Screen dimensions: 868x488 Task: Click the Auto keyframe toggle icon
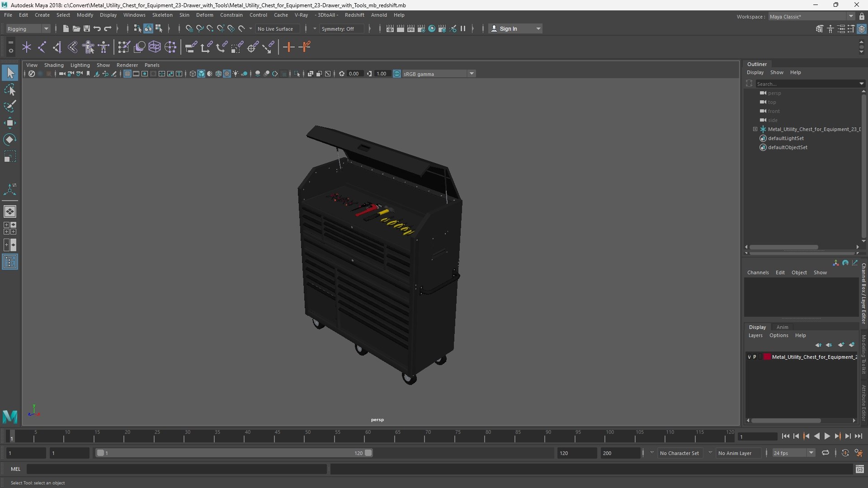pyautogui.click(x=845, y=453)
